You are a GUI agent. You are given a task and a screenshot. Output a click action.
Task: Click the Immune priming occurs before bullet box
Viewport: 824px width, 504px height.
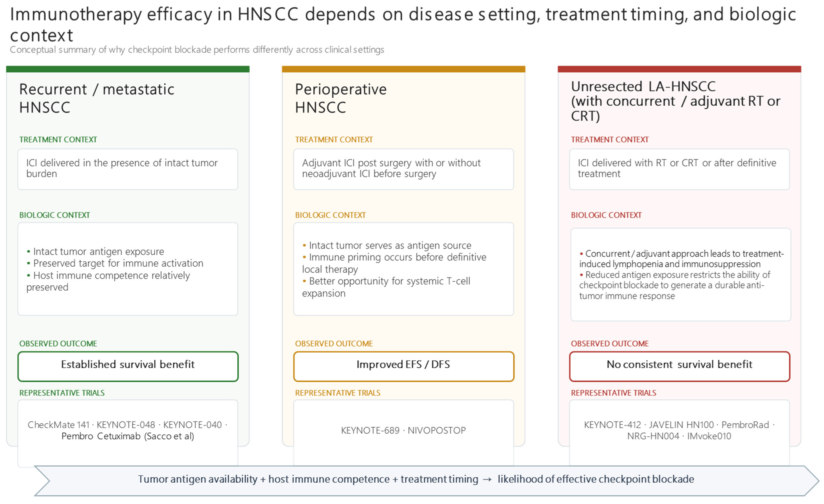point(404,269)
